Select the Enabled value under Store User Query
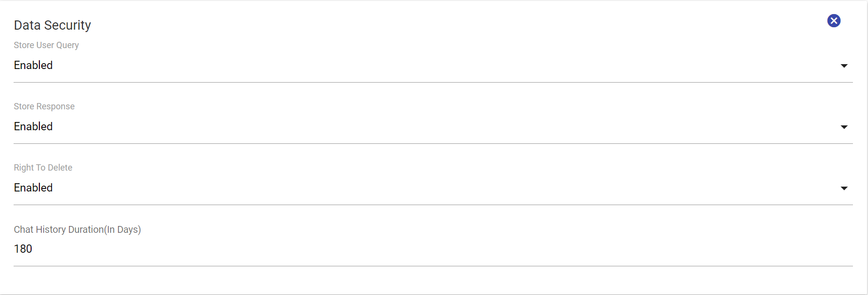Viewport: 868px width, 295px height. coord(33,65)
